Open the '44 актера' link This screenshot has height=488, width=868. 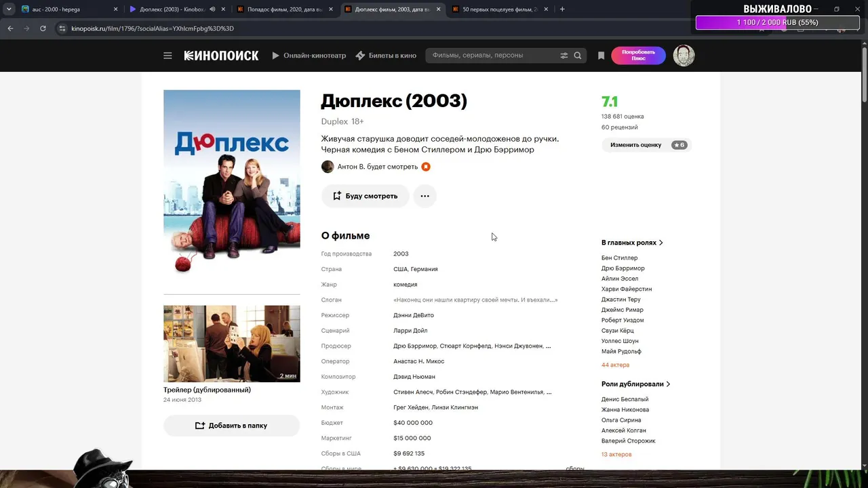(x=615, y=365)
